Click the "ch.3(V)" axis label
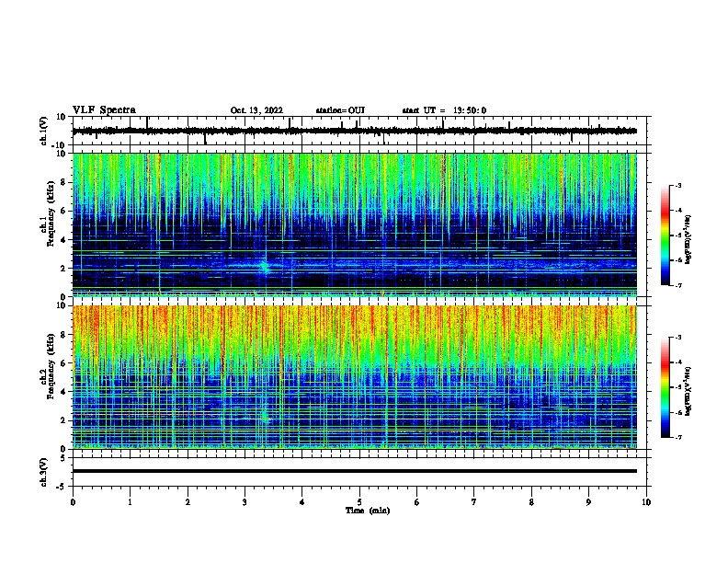728x563 pixels. point(44,472)
